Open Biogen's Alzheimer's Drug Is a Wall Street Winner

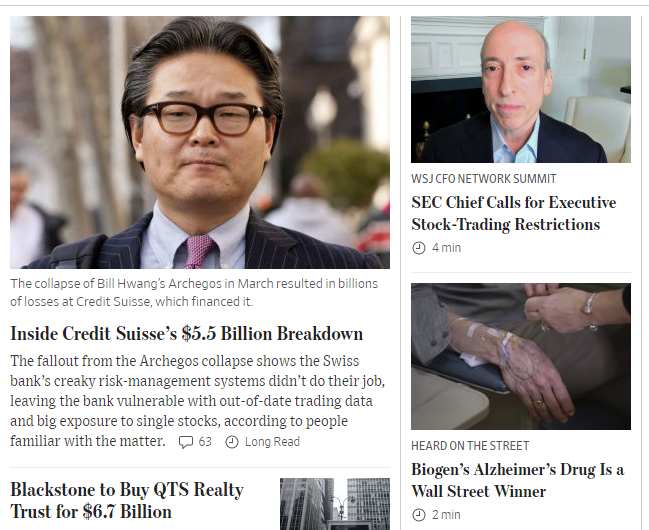click(517, 480)
